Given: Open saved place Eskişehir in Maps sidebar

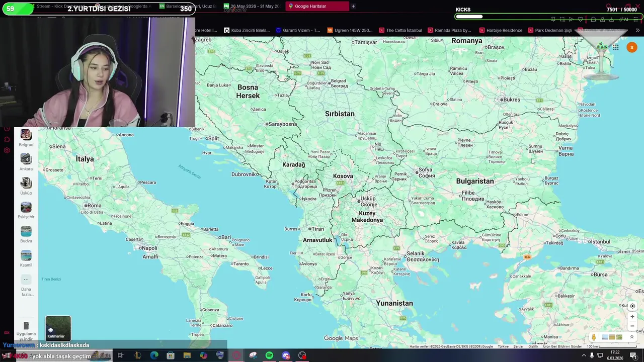Looking at the screenshot, I should [26, 210].
